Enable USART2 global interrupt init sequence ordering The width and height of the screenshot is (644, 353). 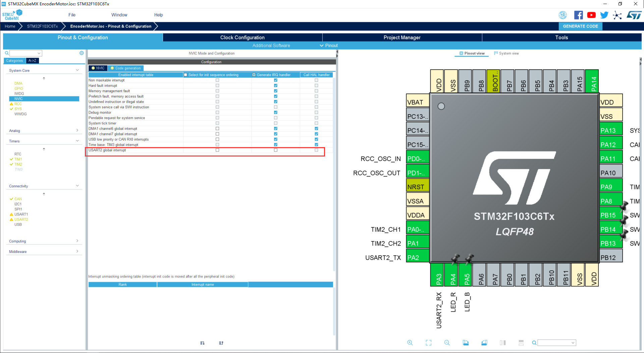217,150
